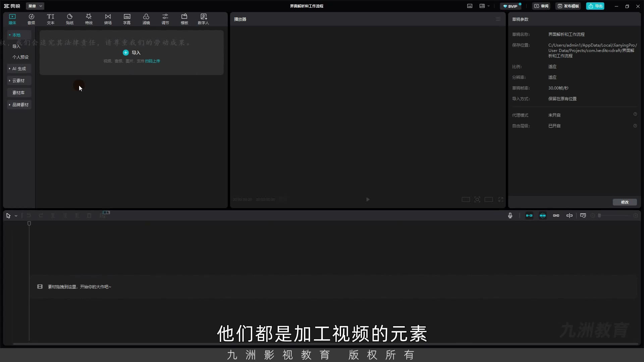
Task: Click the microphone record voiceover icon
Action: (x=510, y=216)
